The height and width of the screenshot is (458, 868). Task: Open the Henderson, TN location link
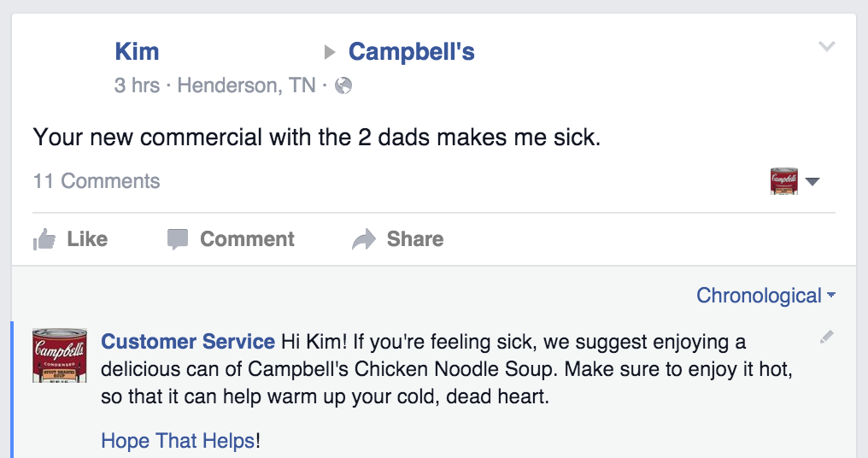click(246, 85)
